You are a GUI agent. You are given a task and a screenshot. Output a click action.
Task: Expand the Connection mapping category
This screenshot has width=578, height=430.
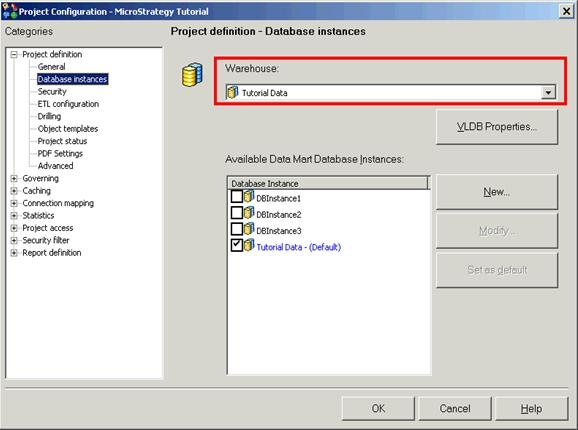click(14, 203)
